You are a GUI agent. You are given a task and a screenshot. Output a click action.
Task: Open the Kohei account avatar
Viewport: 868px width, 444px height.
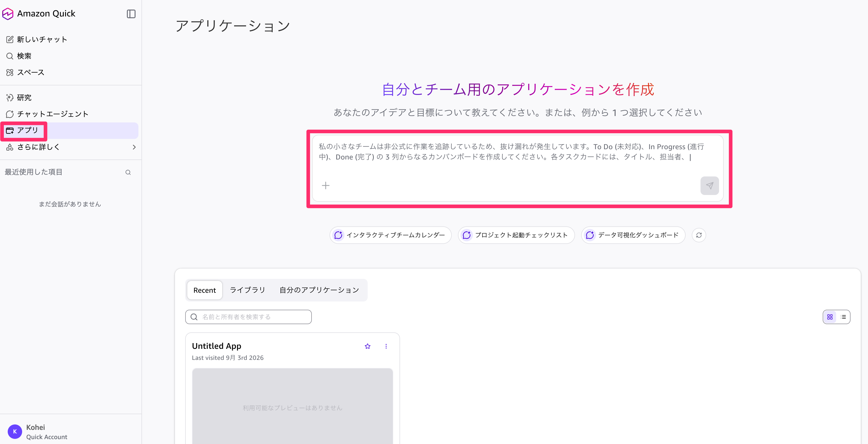(15, 432)
